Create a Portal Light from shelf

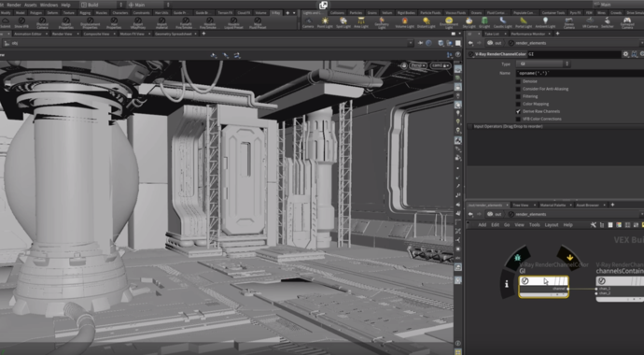(524, 22)
